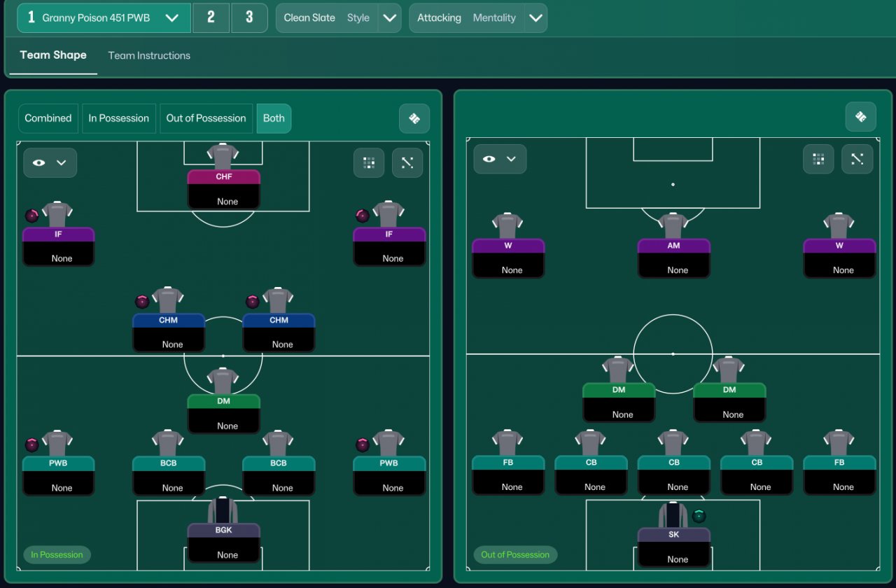
Task: Select the right PWB position card
Action: (389, 476)
